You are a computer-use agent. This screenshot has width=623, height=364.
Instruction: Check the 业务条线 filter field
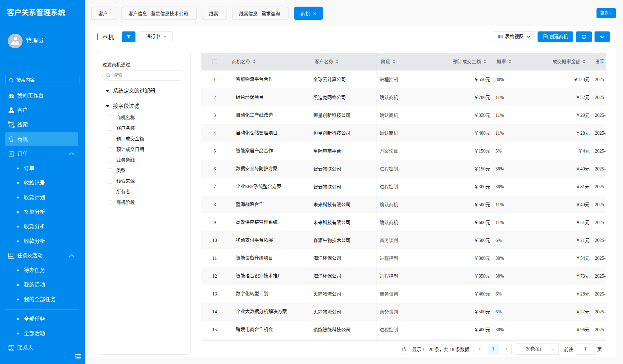click(x=110, y=160)
